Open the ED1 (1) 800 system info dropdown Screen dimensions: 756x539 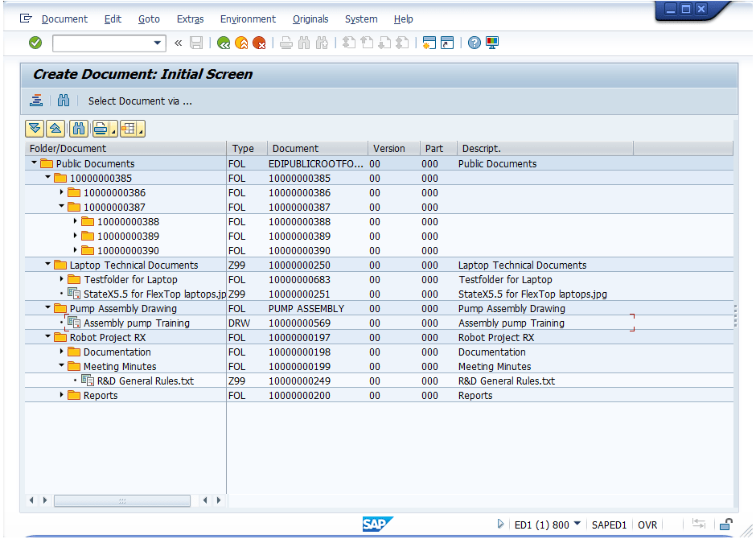tap(577, 524)
